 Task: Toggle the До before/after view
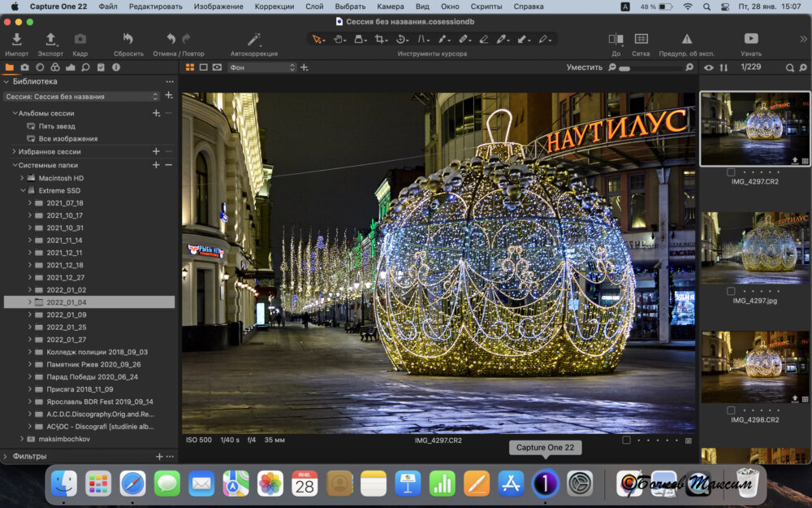615,39
